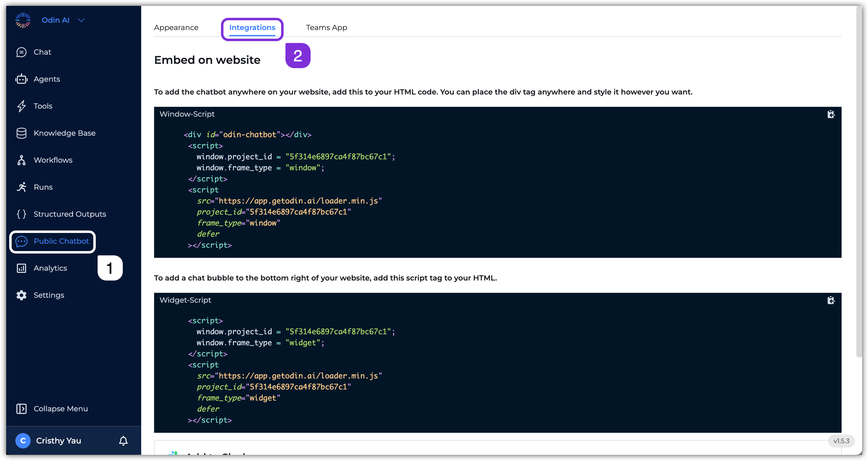Viewport: 868px width, 461px height.
Task: Open the Teams App tab
Action: 326,28
